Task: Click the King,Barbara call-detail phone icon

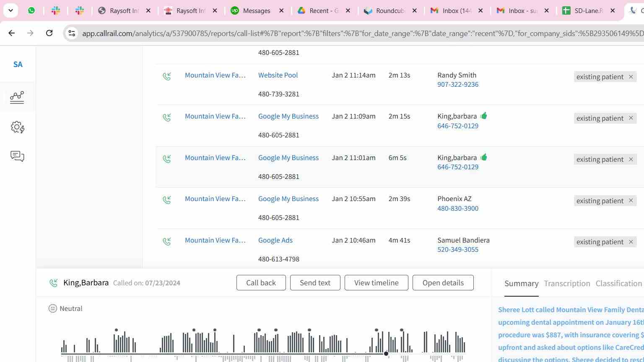Action: pos(53,283)
